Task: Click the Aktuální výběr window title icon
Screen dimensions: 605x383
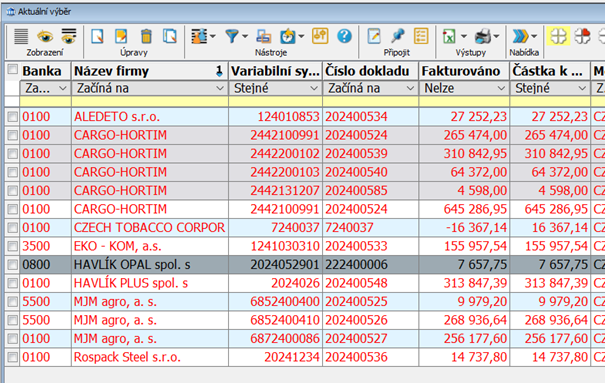Action: pos(11,12)
